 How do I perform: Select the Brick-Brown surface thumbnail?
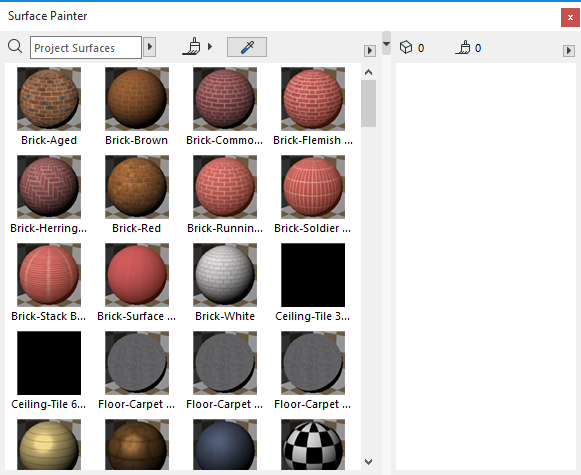click(x=137, y=99)
